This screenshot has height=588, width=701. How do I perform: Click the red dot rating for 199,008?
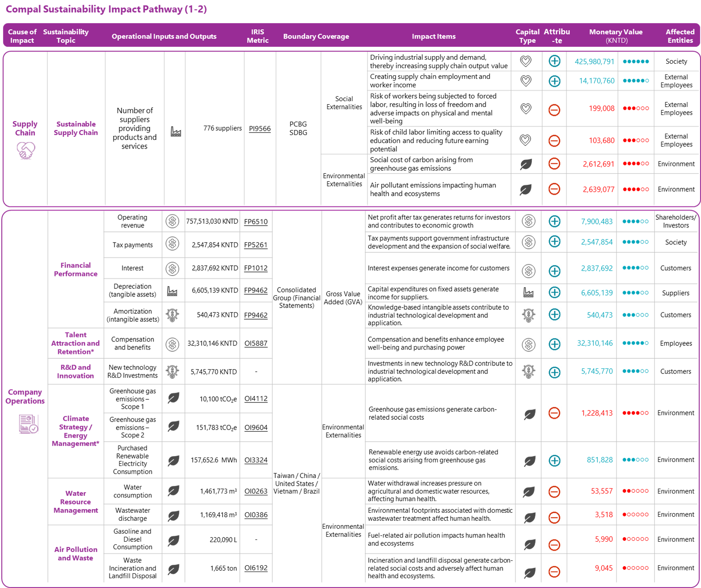pyautogui.click(x=636, y=108)
